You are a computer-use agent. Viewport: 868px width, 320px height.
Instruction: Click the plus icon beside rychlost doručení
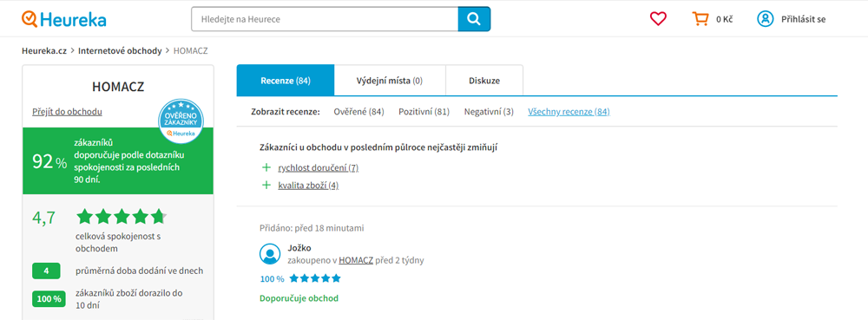click(x=266, y=167)
